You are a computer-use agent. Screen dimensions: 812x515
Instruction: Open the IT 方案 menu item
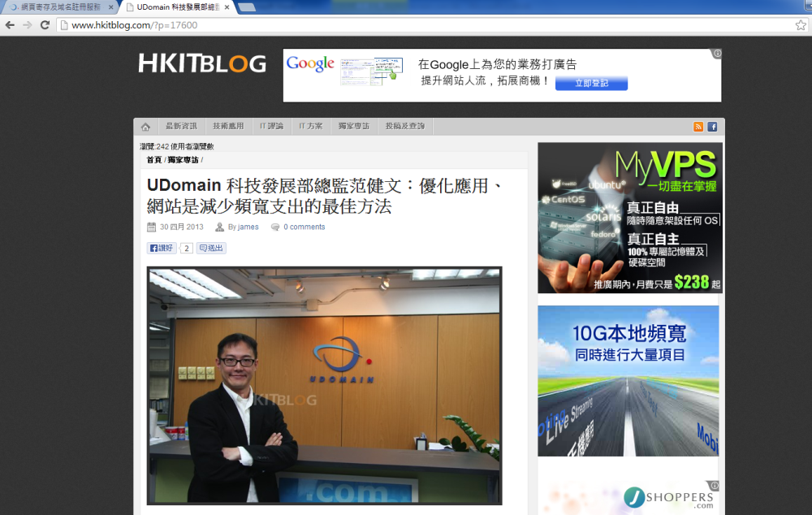(x=311, y=127)
